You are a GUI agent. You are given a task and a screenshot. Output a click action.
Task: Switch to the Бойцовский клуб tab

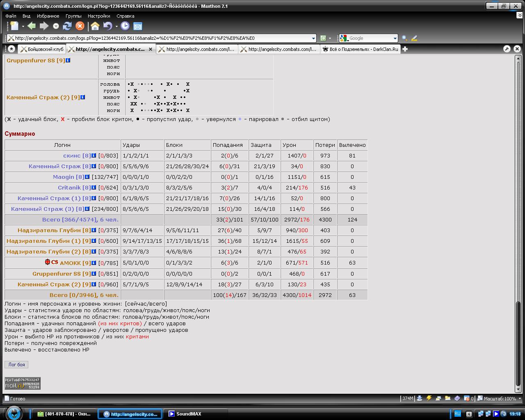[41, 49]
